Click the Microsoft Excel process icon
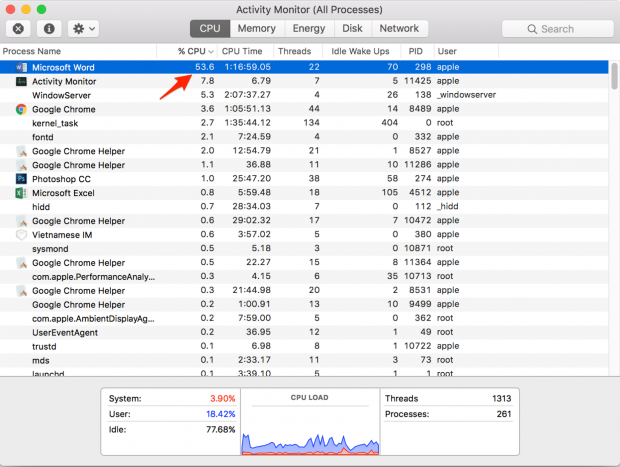This screenshot has width=620, height=467. point(21,193)
